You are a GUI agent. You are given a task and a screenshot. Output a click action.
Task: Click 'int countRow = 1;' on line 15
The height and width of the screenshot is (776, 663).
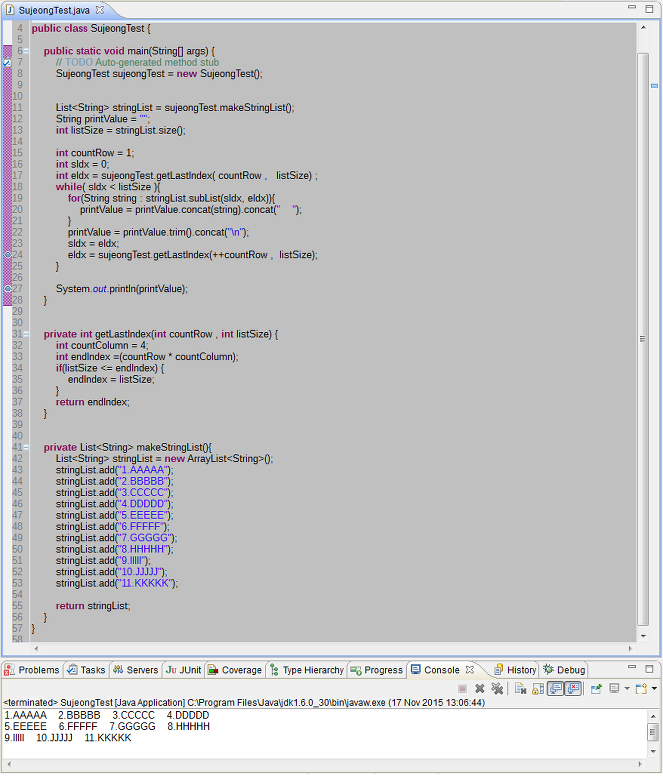click(x=95, y=153)
